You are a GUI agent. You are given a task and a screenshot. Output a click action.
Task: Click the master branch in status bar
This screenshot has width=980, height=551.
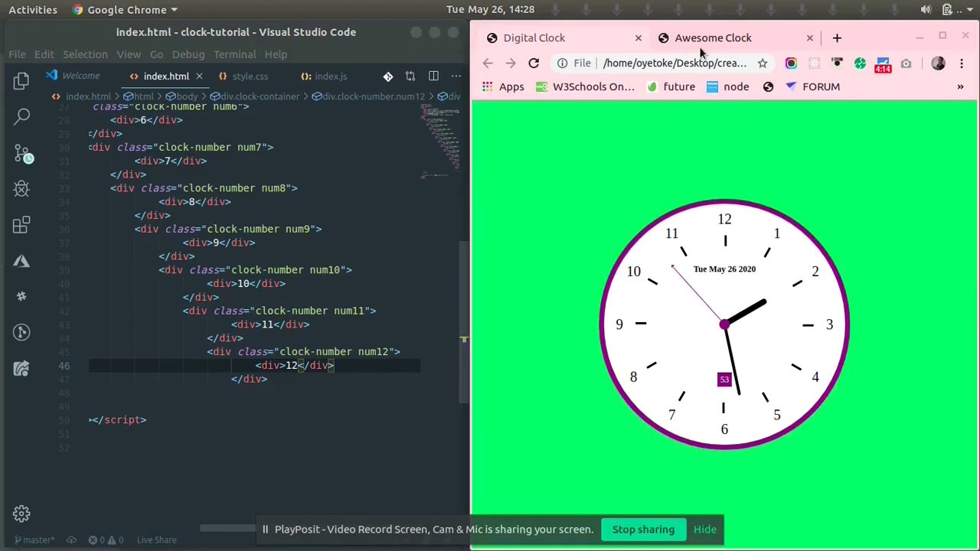pos(35,540)
